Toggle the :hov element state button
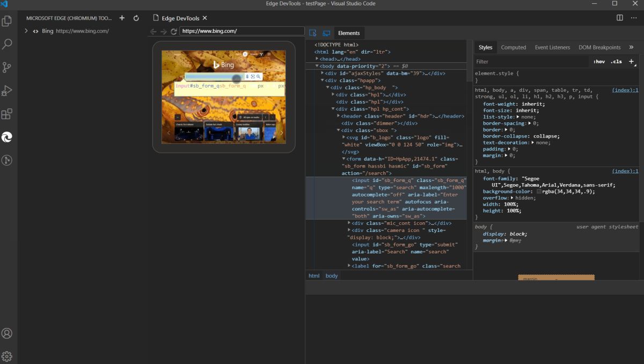This screenshot has width=644, height=364. (599, 62)
